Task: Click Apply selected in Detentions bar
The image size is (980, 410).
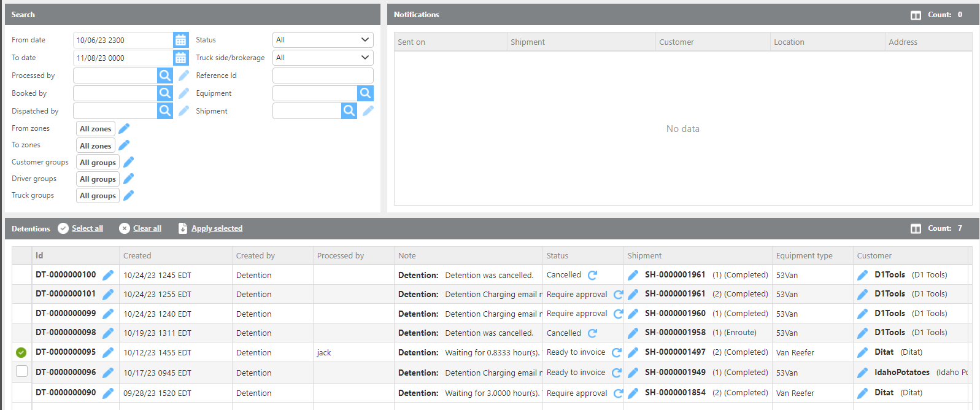Action: click(x=217, y=228)
